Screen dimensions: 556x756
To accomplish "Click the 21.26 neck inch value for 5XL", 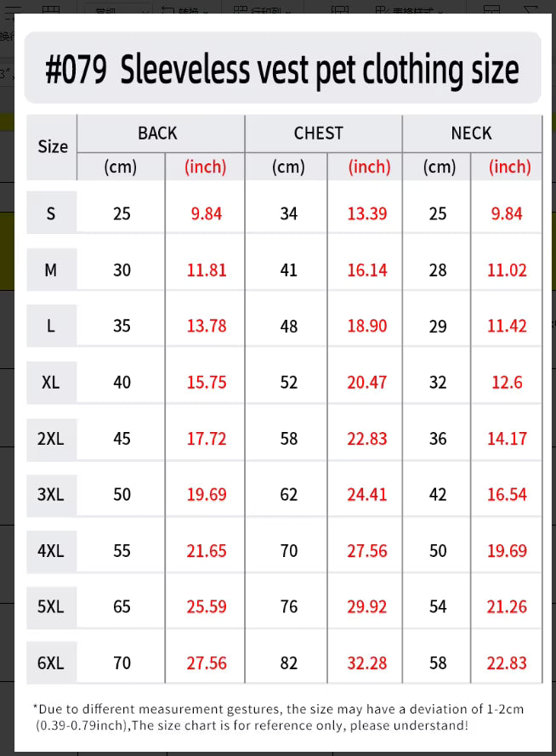I will coord(507,606).
